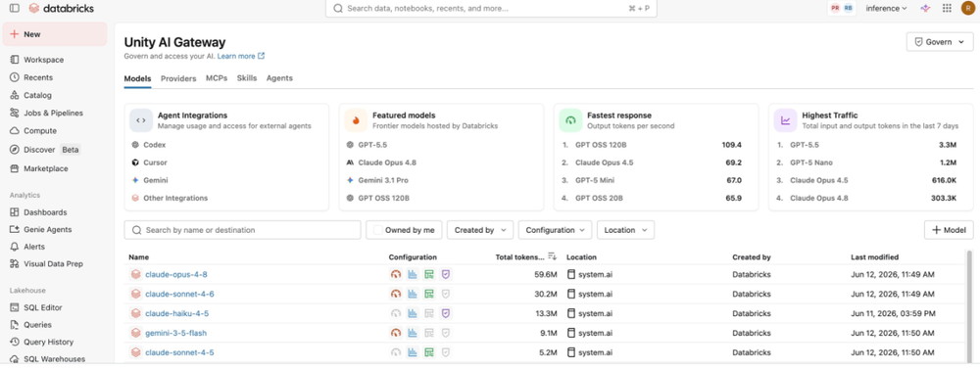Click the grey gauge icon for claude-haiku-4-5
This screenshot has width=980, height=370.
pyautogui.click(x=395, y=313)
